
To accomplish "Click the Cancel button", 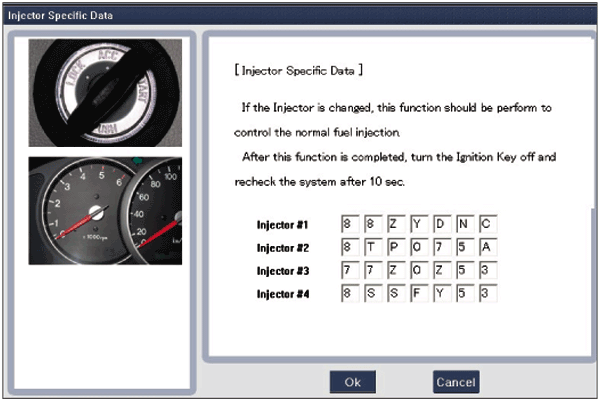I will [456, 382].
